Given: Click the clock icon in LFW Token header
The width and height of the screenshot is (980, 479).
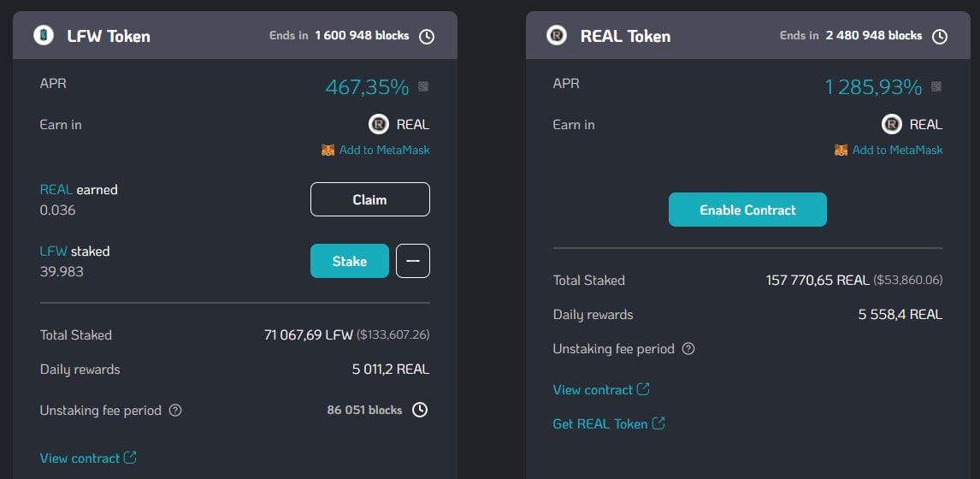Looking at the screenshot, I should 426,36.
